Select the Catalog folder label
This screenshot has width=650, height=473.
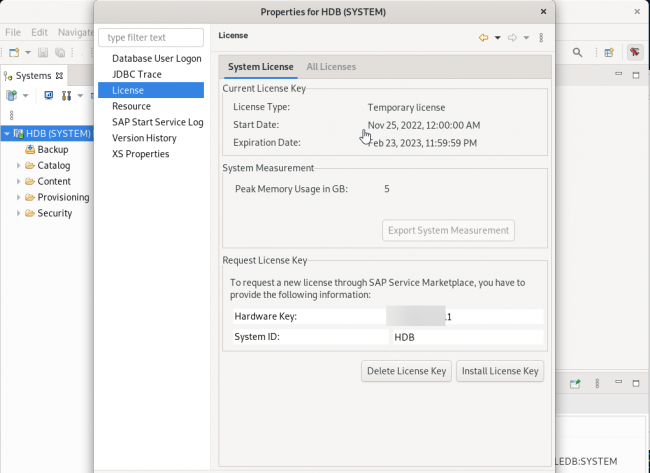click(53, 165)
